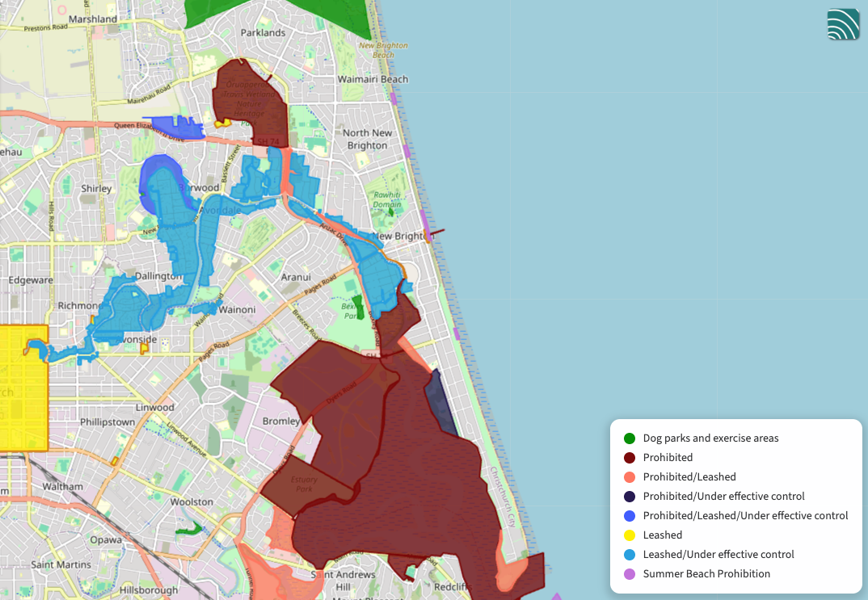Click the 'Woolston' suburb label
This screenshot has width=868, height=600.
click(192, 501)
